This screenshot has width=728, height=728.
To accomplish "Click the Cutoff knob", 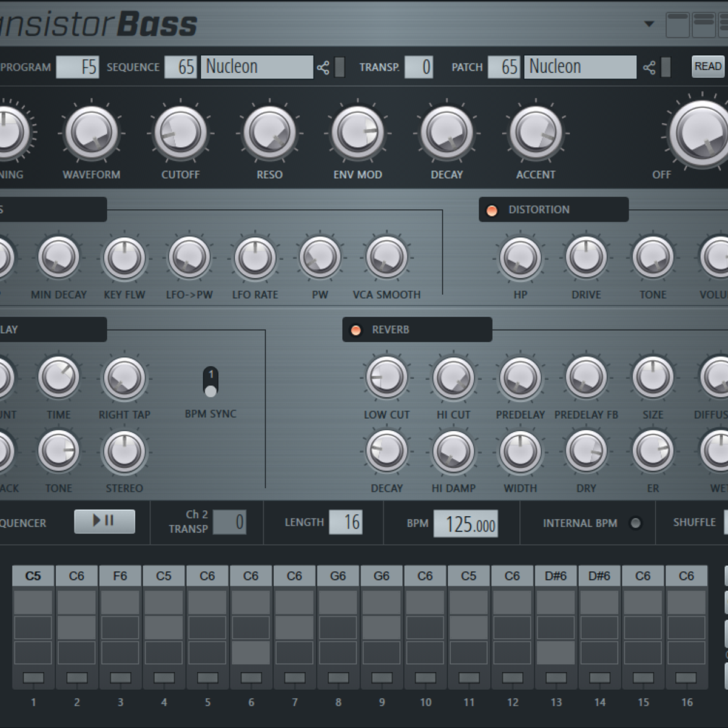I will click(180, 132).
